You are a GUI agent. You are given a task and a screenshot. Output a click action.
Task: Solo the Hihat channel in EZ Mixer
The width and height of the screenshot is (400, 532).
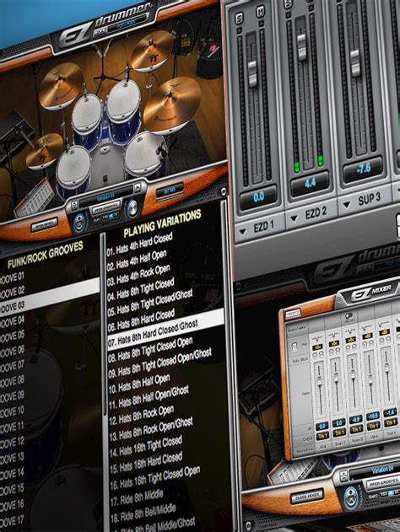click(365, 343)
